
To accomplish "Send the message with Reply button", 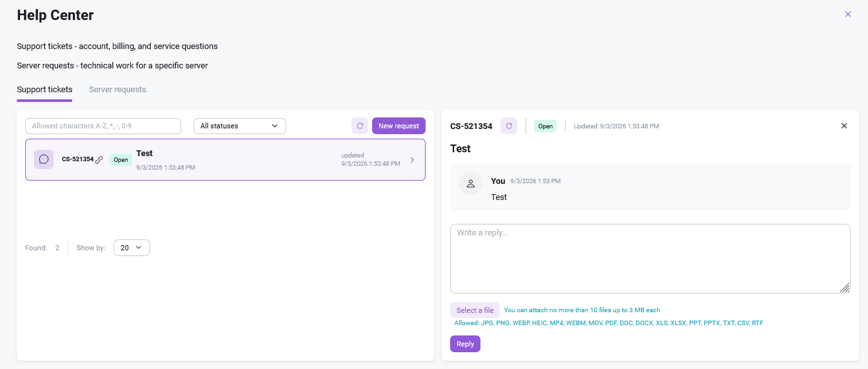I will (465, 344).
